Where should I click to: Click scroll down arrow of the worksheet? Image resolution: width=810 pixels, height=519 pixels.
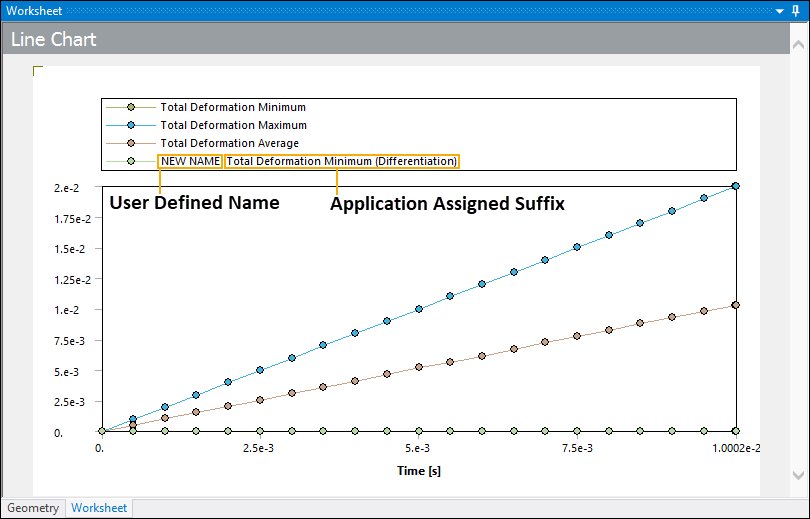798,475
